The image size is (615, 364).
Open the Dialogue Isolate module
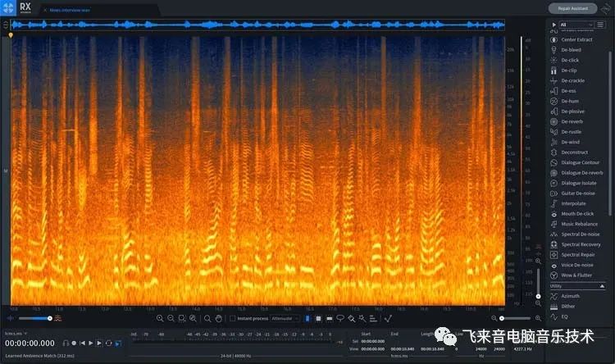pos(575,183)
